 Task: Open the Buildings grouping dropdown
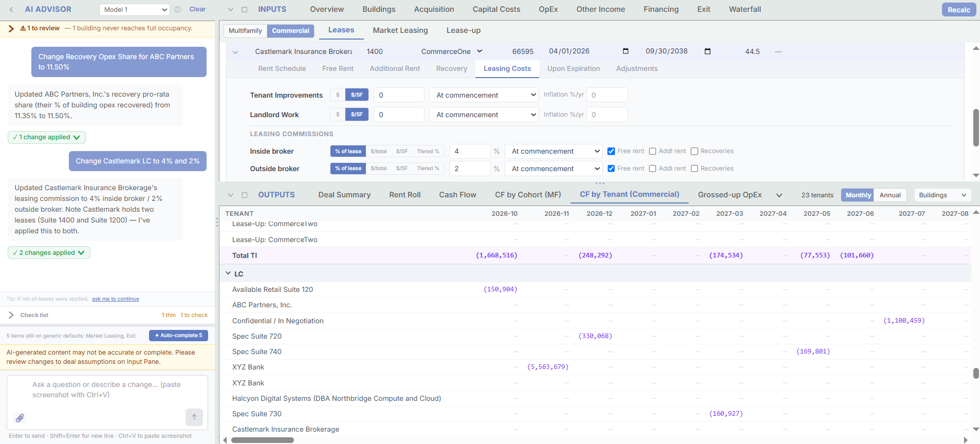[x=942, y=195]
